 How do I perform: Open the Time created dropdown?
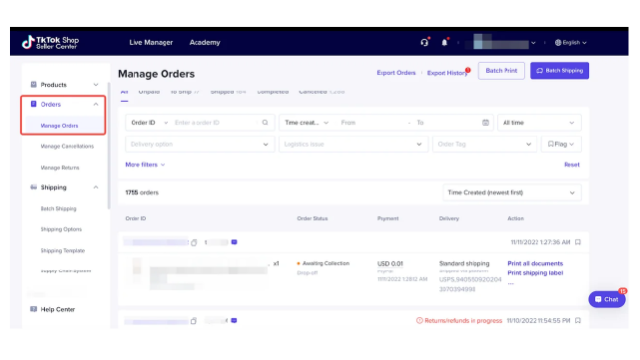[307, 122]
